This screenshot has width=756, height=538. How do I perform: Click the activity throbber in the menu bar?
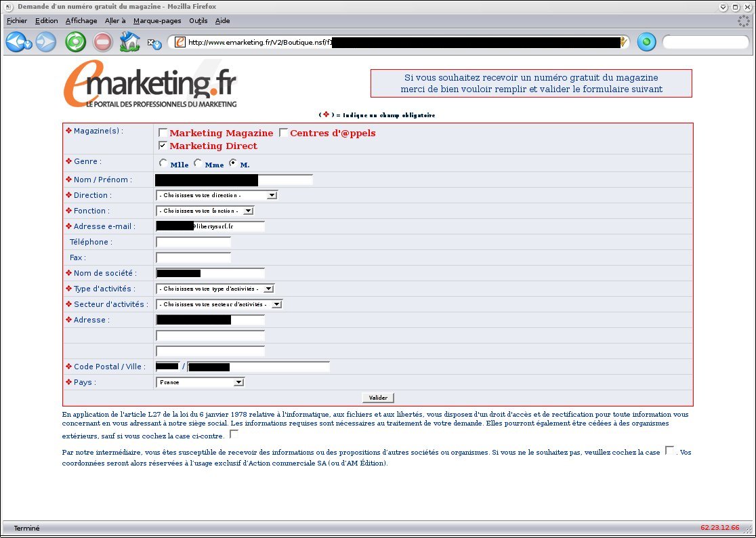[x=744, y=21]
